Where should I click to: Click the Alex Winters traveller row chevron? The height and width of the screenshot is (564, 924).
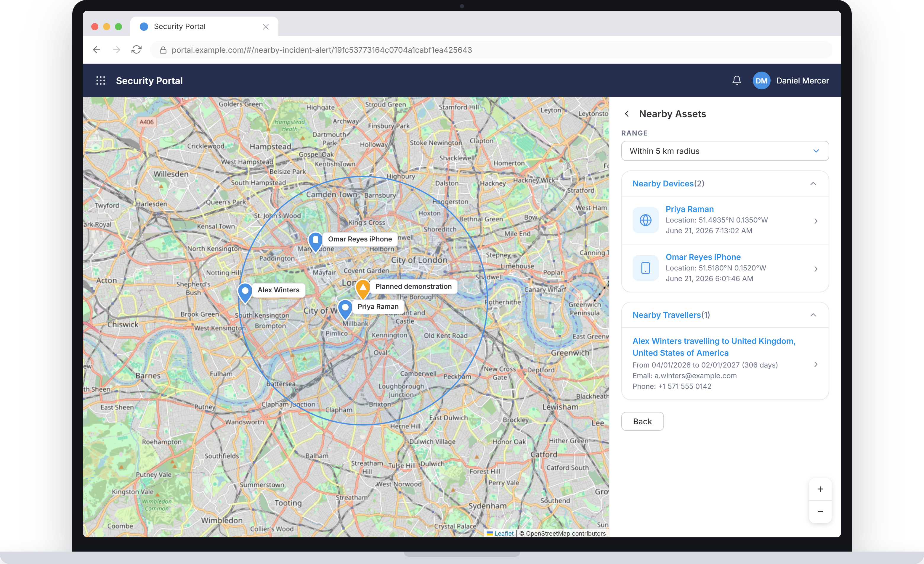(x=816, y=364)
